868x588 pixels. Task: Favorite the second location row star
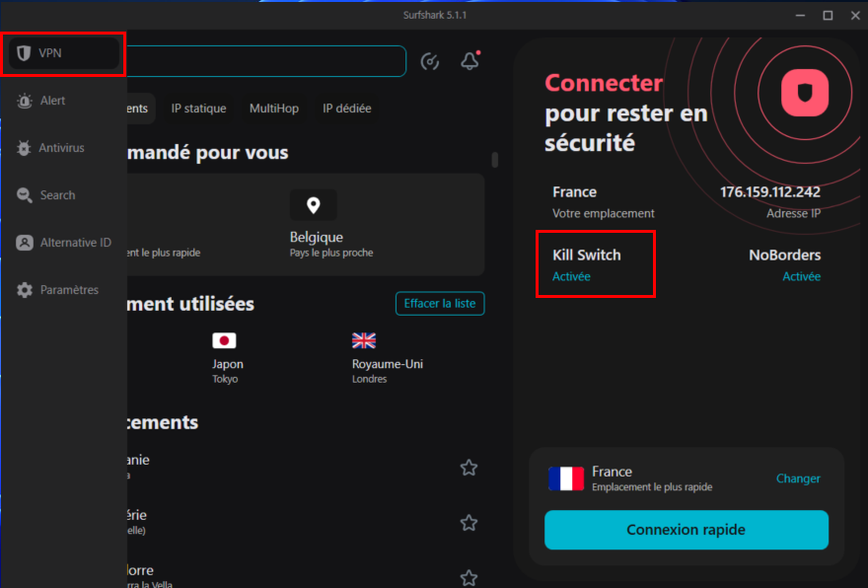point(469,523)
